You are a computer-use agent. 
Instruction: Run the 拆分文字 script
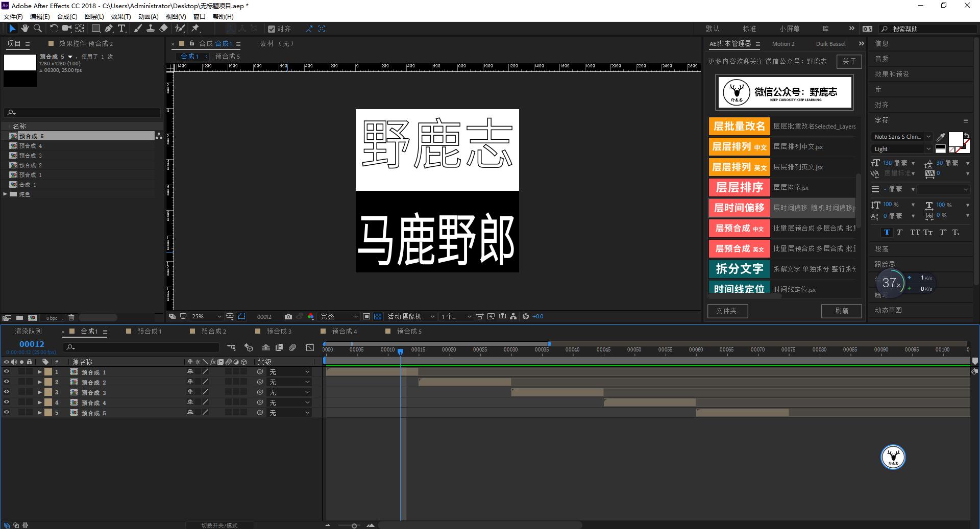pos(739,269)
